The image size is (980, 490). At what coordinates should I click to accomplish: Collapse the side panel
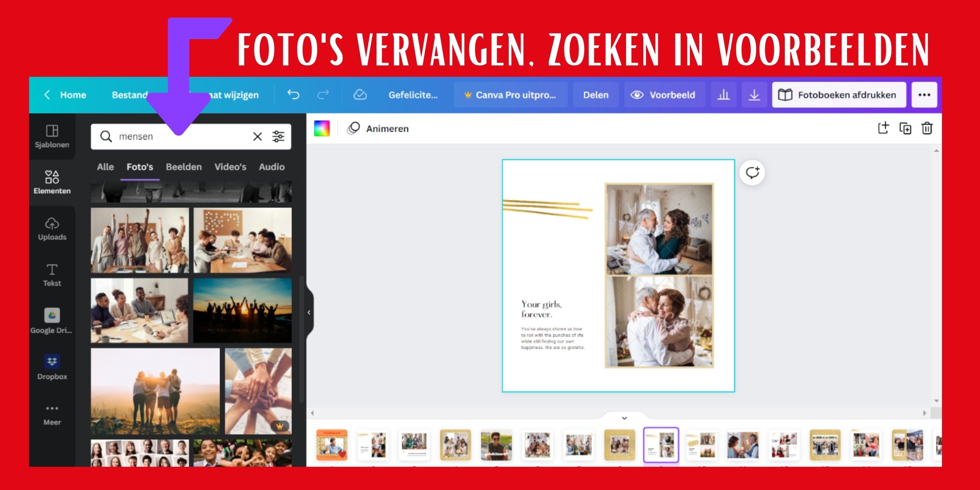tap(309, 312)
